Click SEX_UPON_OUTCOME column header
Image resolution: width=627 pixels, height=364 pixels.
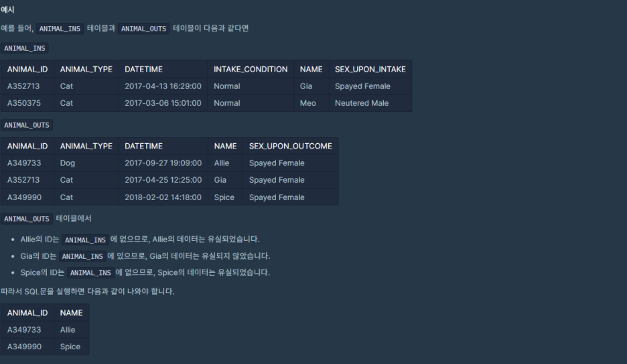click(290, 147)
